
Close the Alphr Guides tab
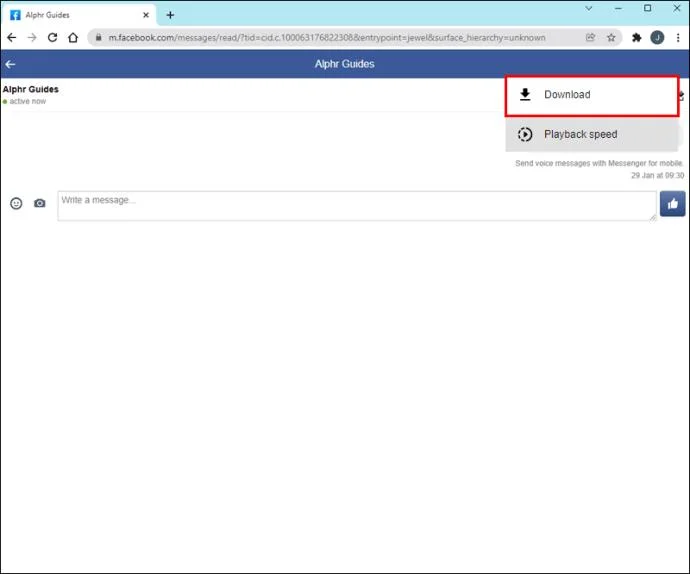(146, 15)
